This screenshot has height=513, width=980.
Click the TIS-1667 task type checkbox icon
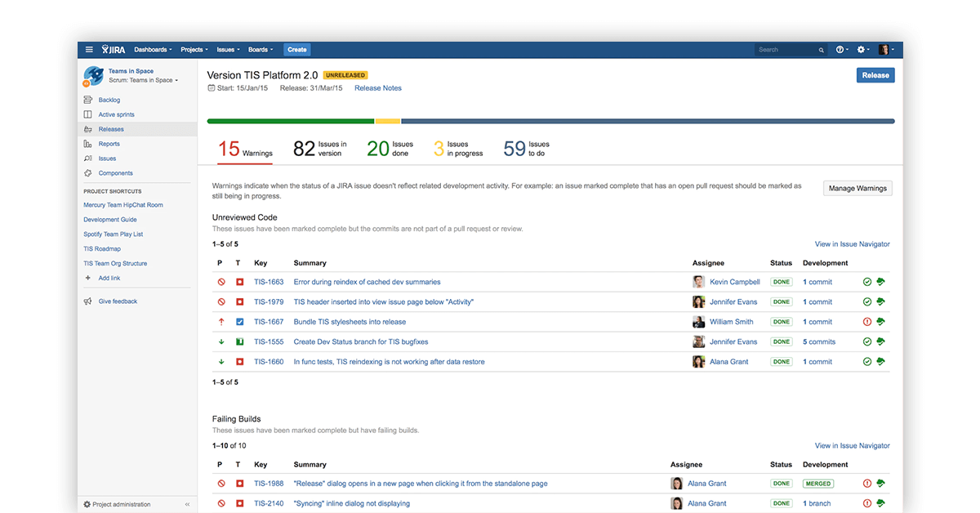click(x=239, y=322)
